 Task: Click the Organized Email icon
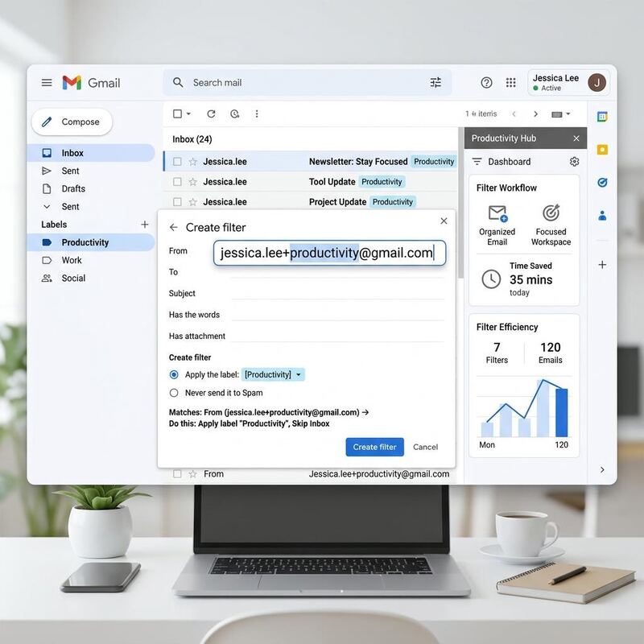coord(497,213)
